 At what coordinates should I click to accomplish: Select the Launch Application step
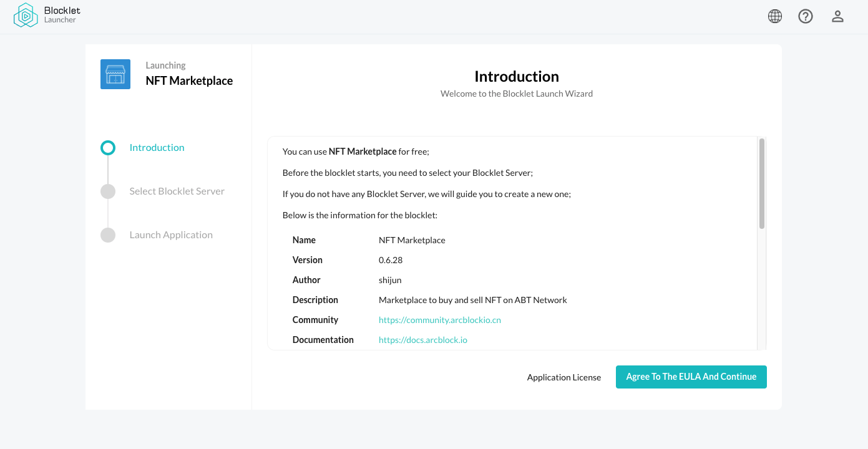170,234
